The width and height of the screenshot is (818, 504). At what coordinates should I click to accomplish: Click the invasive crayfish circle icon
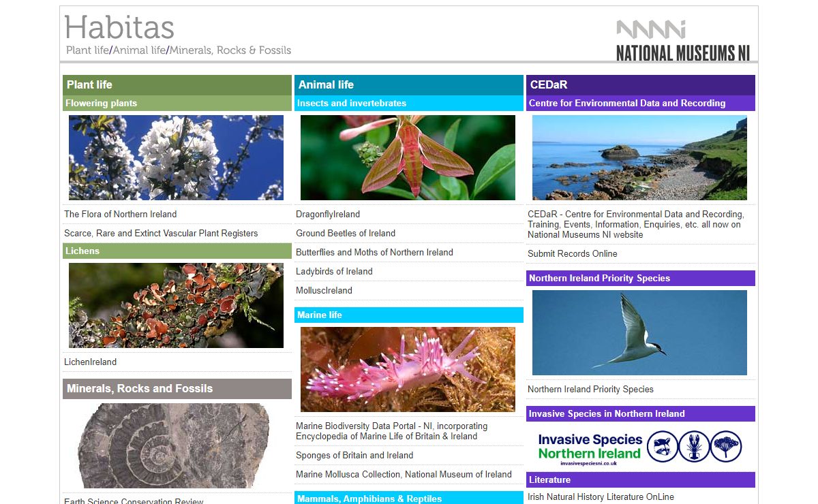[695, 447]
